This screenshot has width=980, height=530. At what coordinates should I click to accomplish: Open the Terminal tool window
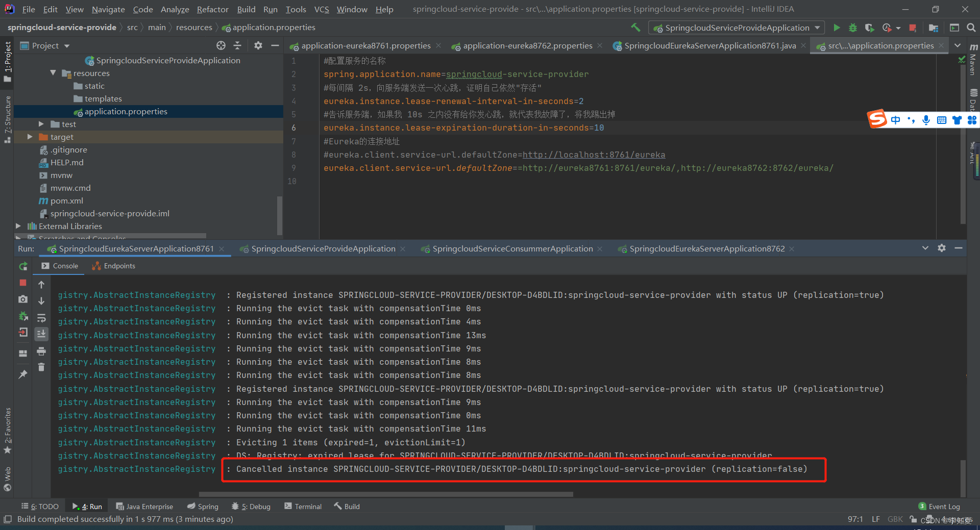(x=303, y=506)
